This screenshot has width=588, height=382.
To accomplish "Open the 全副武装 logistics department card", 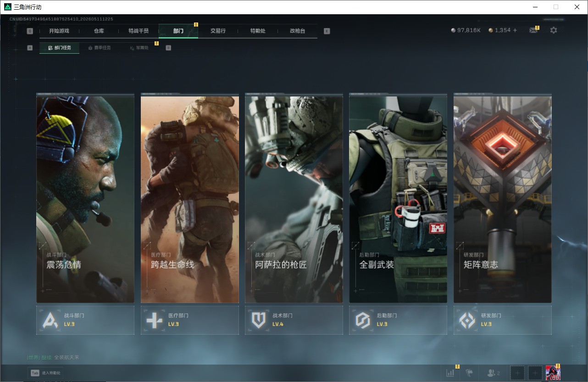I will pyautogui.click(x=398, y=198).
